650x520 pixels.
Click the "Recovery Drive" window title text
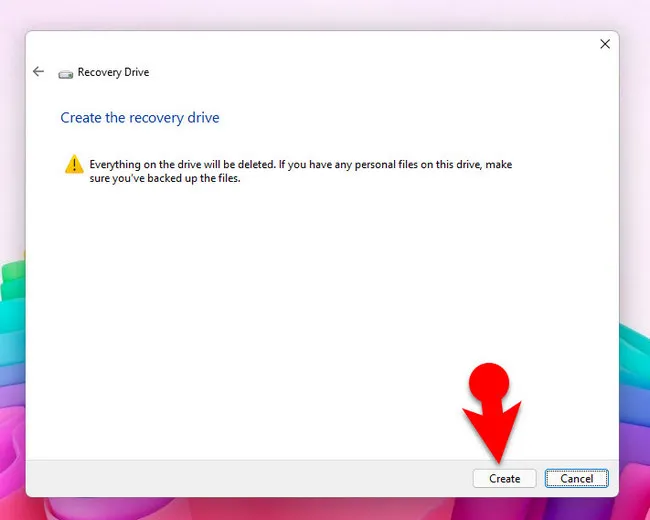(x=113, y=73)
